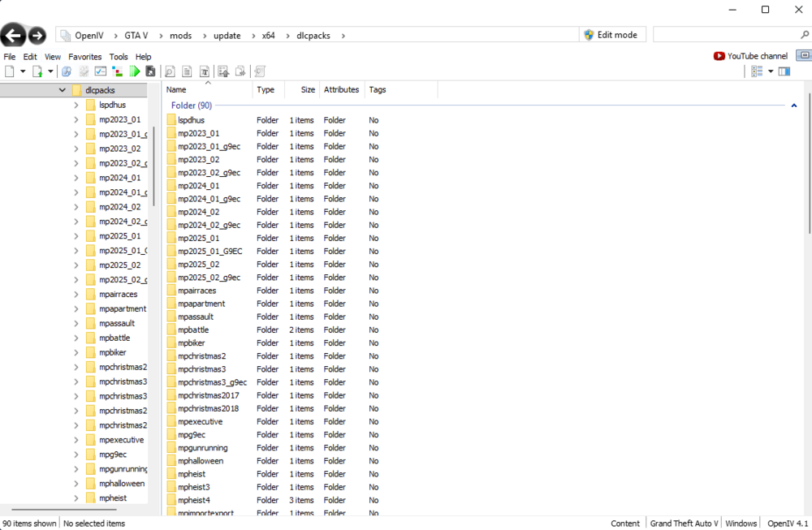Click the YouTube channel play icon
The width and height of the screenshot is (812, 530).
[x=718, y=55]
